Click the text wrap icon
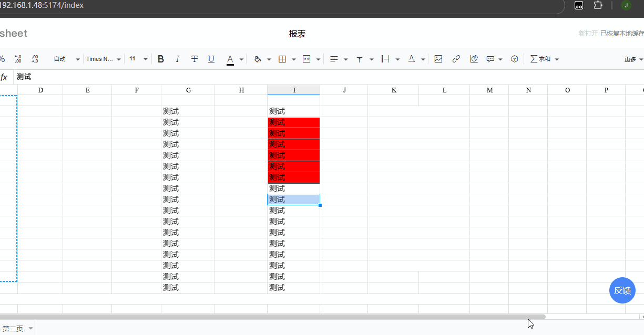The height and width of the screenshot is (335, 644). (385, 59)
